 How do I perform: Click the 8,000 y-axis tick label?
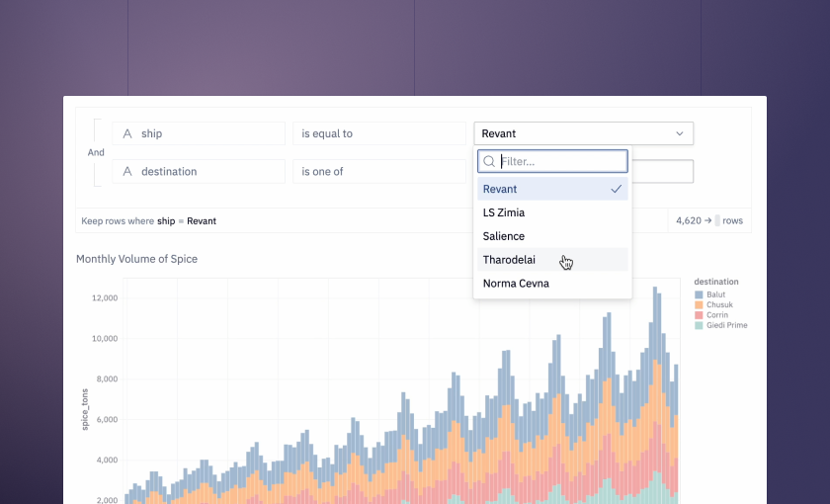[x=107, y=379]
